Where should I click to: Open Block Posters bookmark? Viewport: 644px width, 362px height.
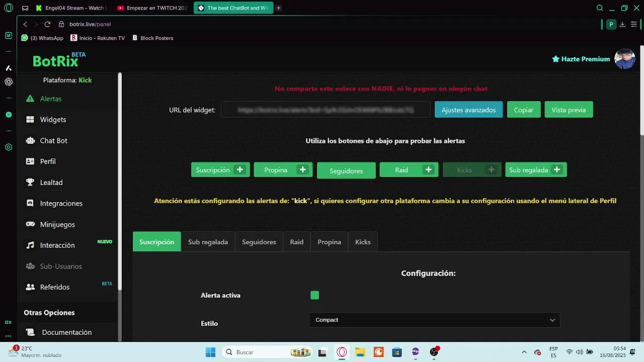tap(152, 38)
